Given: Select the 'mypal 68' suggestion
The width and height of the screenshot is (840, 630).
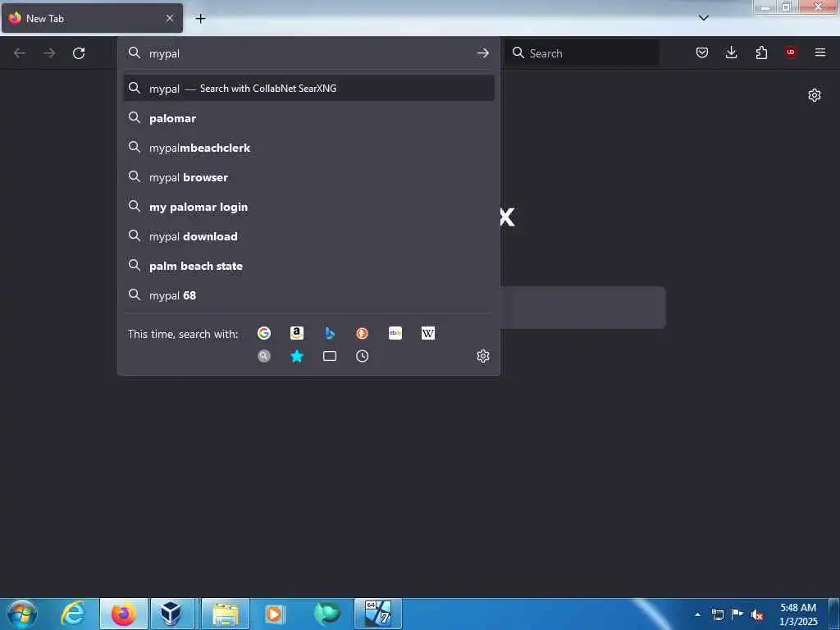Looking at the screenshot, I should coord(309,295).
